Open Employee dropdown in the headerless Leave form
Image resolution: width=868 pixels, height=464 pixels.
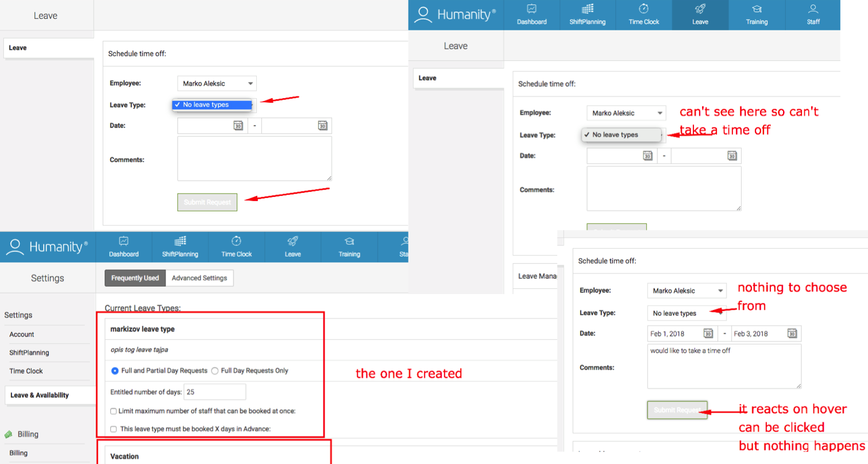pos(217,83)
